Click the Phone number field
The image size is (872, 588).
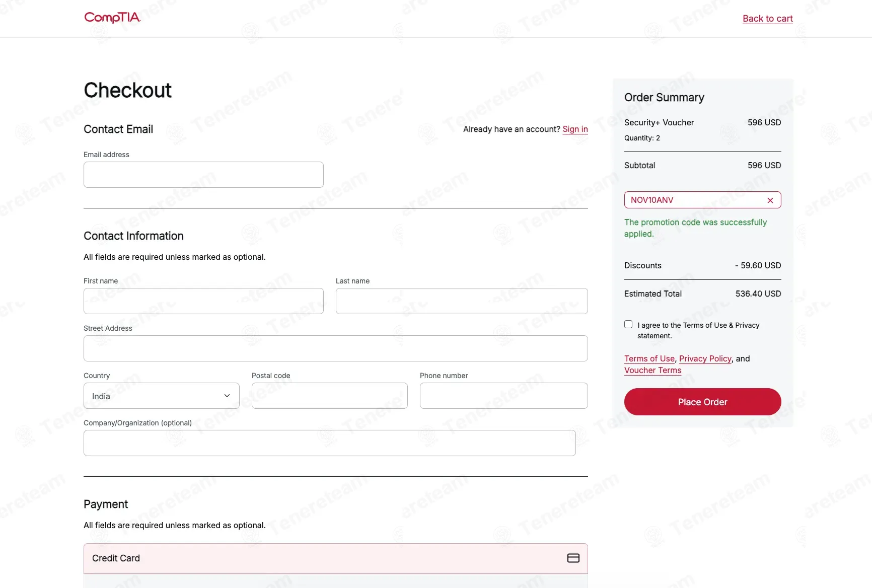pos(503,396)
